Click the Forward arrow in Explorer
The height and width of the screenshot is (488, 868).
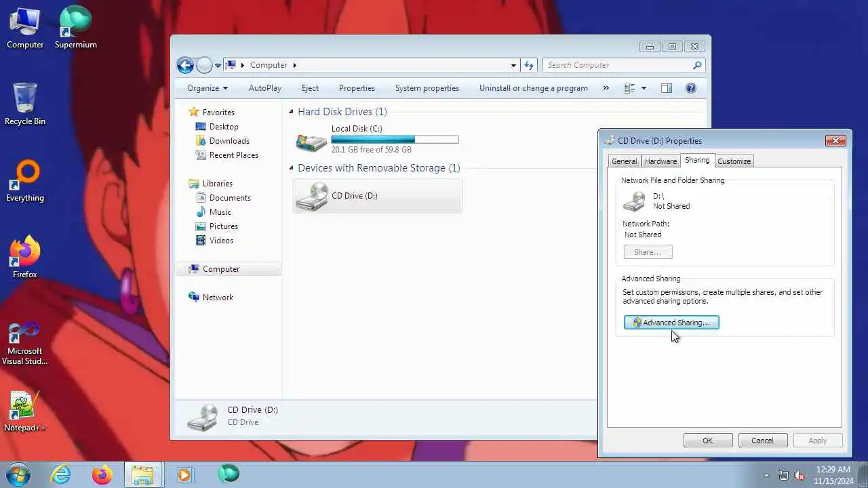pos(204,65)
